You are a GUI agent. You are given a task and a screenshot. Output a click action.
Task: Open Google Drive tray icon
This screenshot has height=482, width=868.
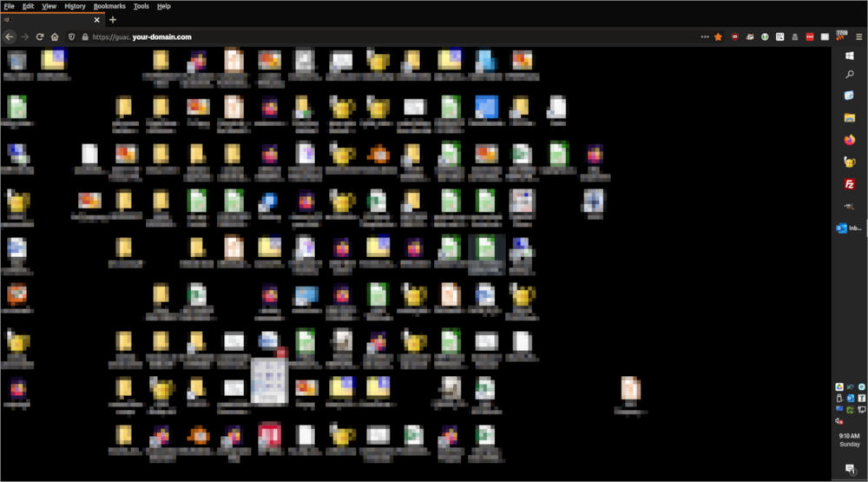coord(839,386)
